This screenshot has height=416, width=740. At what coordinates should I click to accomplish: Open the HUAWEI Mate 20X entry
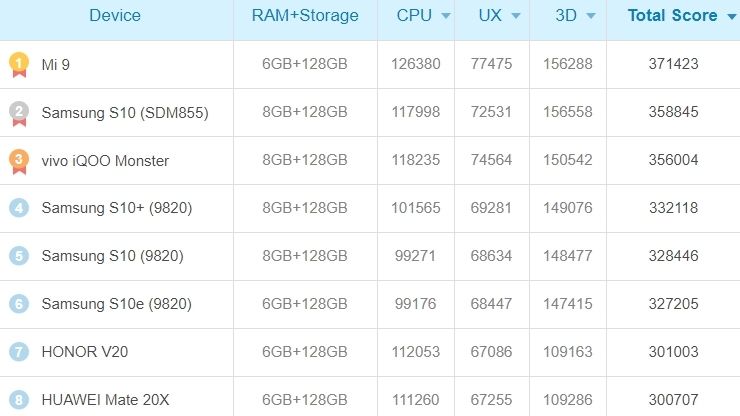(x=105, y=400)
